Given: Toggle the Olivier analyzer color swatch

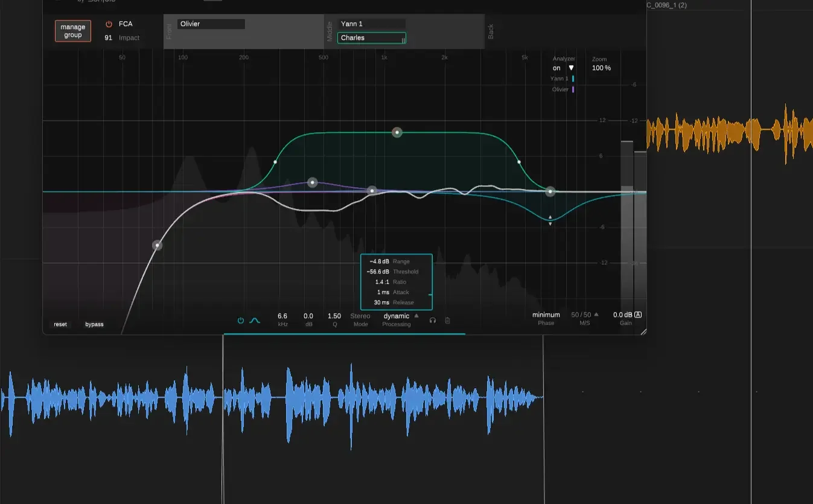Looking at the screenshot, I should (573, 89).
